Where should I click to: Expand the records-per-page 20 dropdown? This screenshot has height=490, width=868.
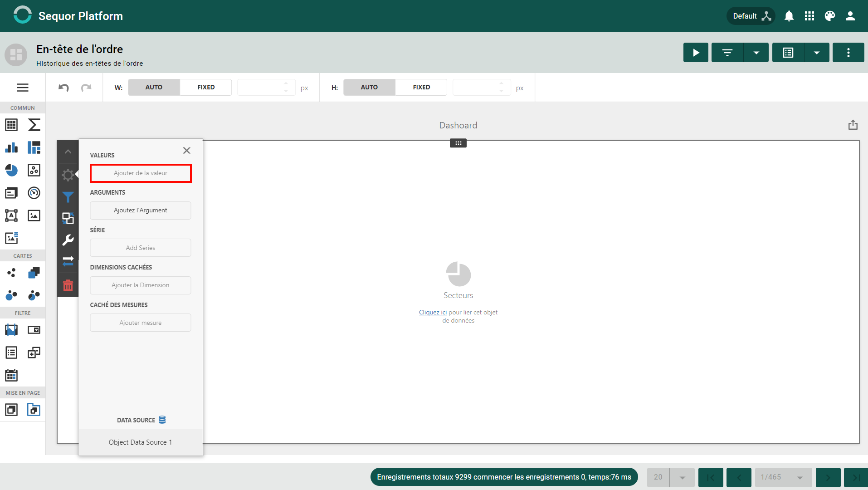point(682,477)
